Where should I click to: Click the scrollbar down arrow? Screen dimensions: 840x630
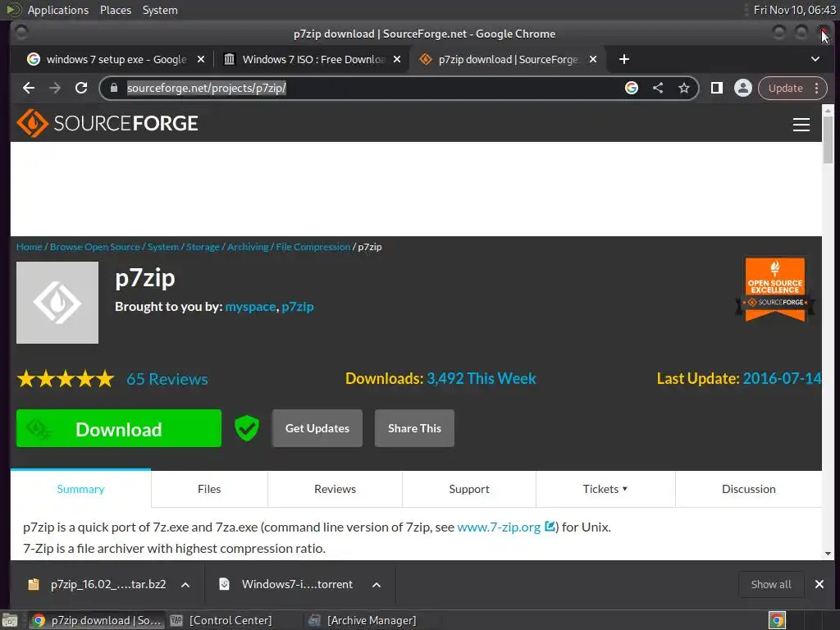829,554
